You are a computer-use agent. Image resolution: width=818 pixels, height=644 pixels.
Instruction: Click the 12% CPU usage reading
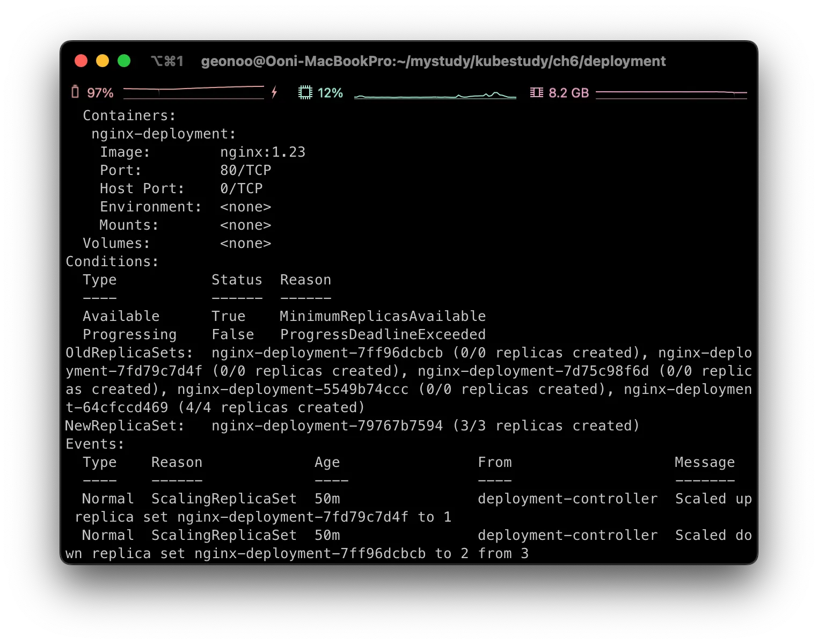330,93
